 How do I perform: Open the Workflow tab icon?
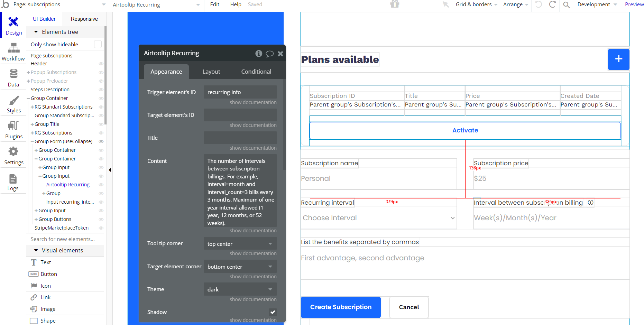click(13, 52)
